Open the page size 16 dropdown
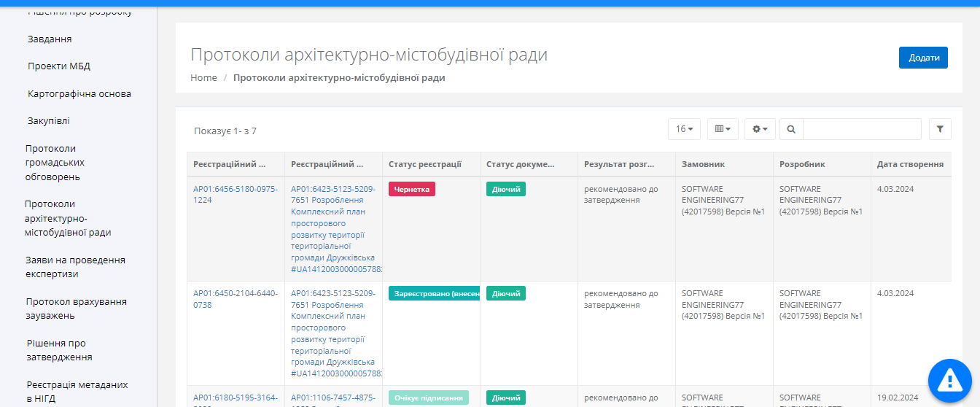Image resolution: width=980 pixels, height=407 pixels. pyautogui.click(x=684, y=129)
